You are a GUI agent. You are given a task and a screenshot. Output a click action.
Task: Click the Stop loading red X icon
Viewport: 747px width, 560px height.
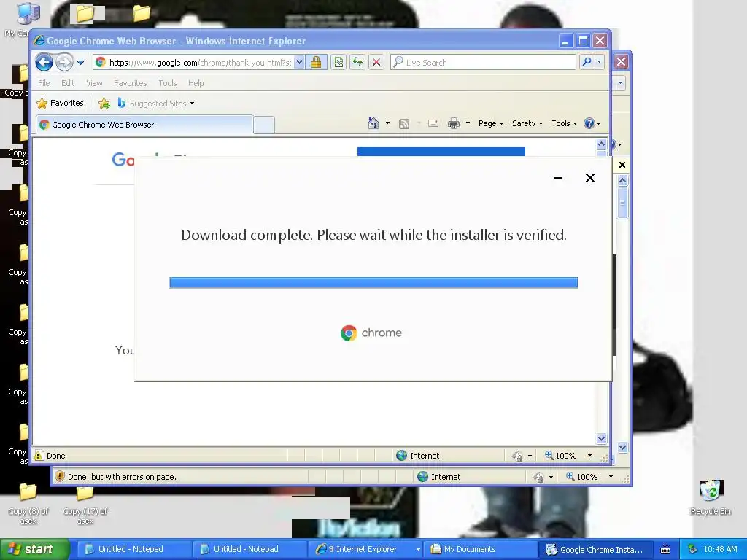(x=376, y=63)
